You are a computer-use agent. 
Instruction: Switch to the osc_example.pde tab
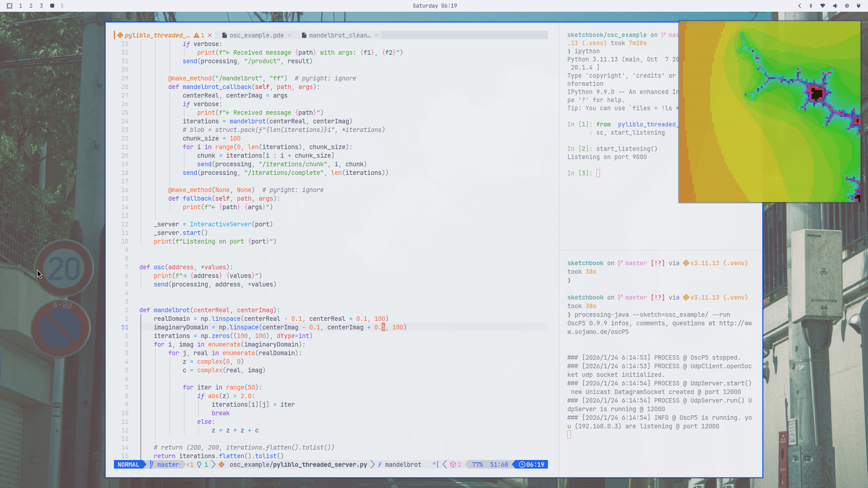point(256,35)
